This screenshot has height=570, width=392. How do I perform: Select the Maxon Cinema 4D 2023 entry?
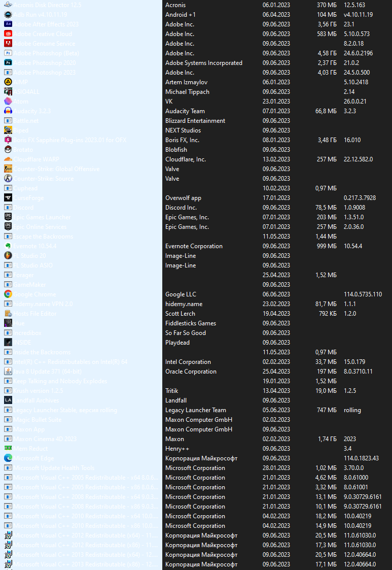pyautogui.click(x=45, y=439)
